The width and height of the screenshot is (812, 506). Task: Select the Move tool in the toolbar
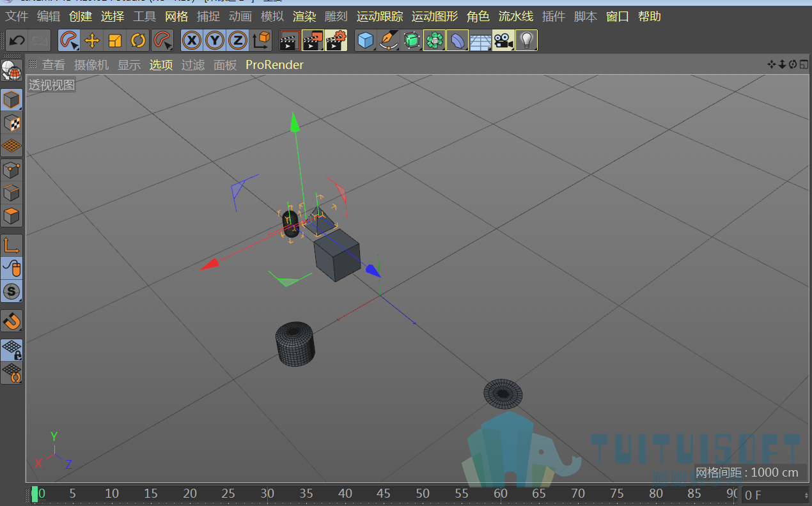click(92, 41)
